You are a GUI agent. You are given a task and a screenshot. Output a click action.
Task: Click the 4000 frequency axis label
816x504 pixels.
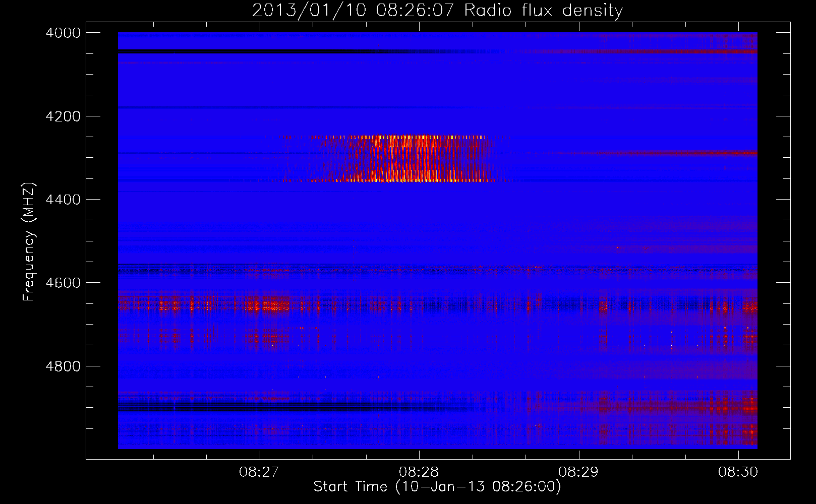click(63, 33)
